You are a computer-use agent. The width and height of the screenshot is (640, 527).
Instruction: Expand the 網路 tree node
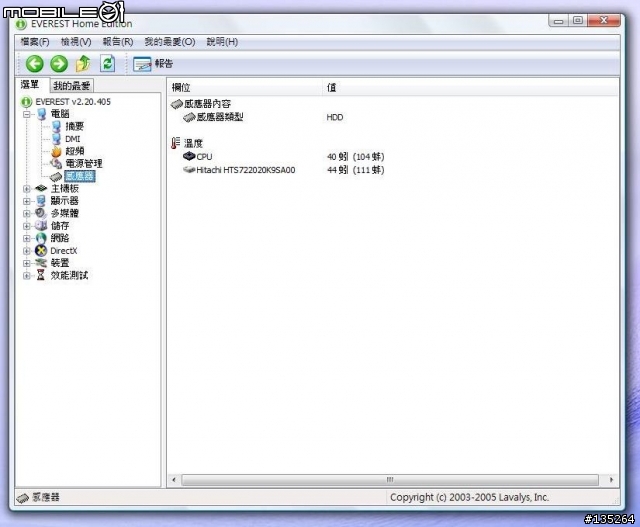pyautogui.click(x=27, y=238)
